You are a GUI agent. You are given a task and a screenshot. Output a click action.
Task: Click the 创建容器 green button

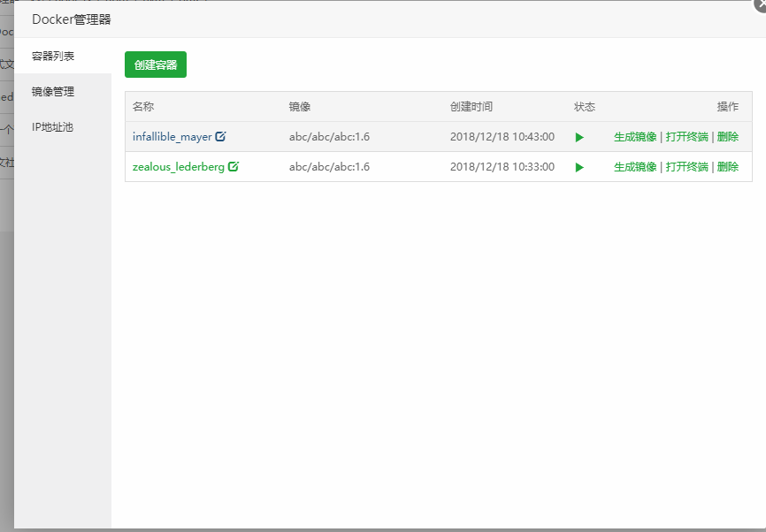pos(156,65)
